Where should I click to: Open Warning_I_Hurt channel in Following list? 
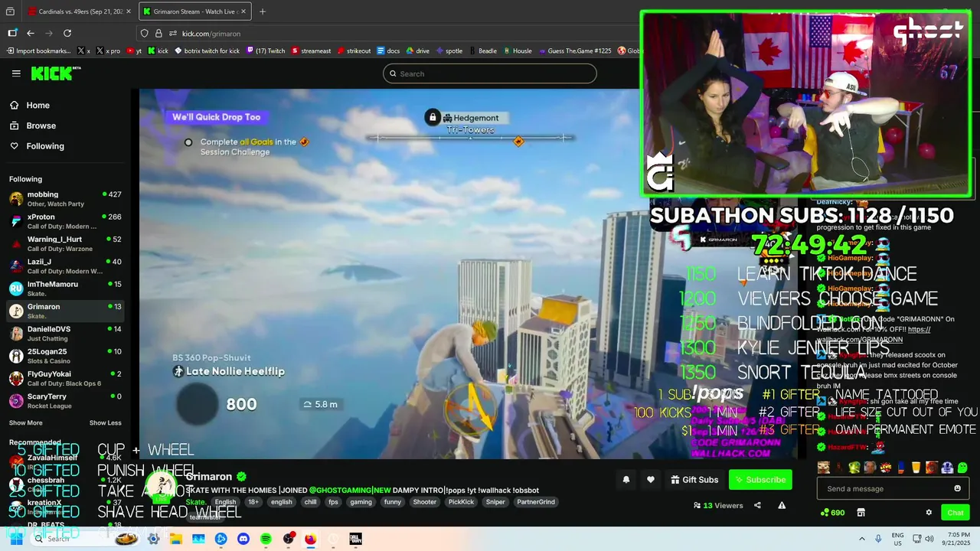[x=65, y=243]
